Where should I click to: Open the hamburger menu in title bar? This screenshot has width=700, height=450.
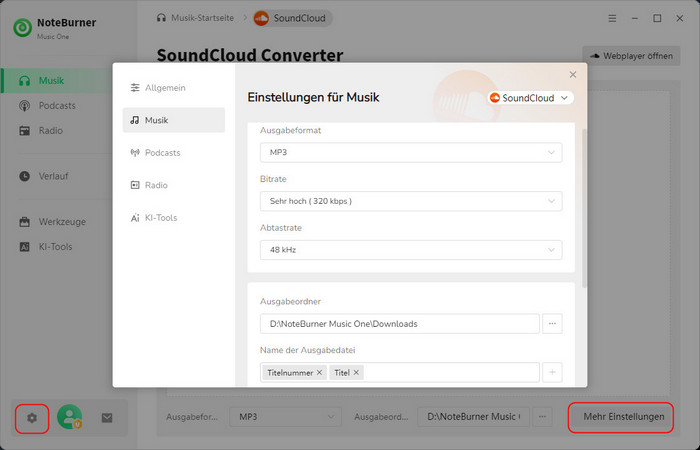pos(612,18)
